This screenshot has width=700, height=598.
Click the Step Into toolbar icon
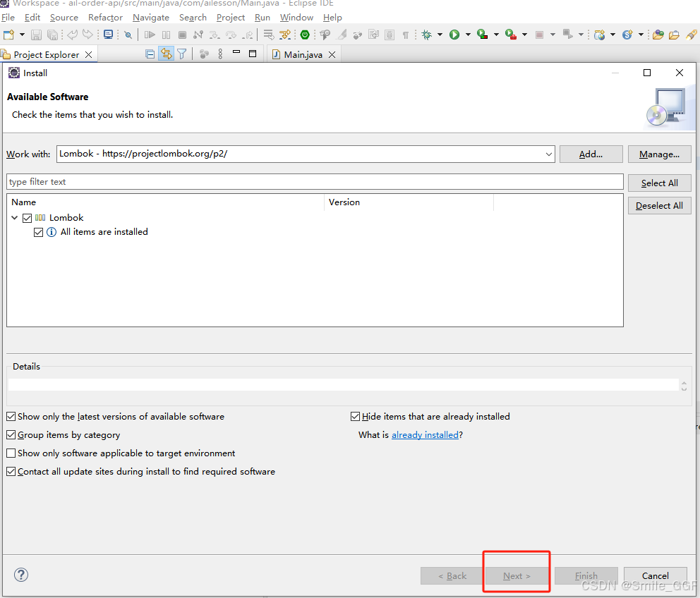click(215, 35)
